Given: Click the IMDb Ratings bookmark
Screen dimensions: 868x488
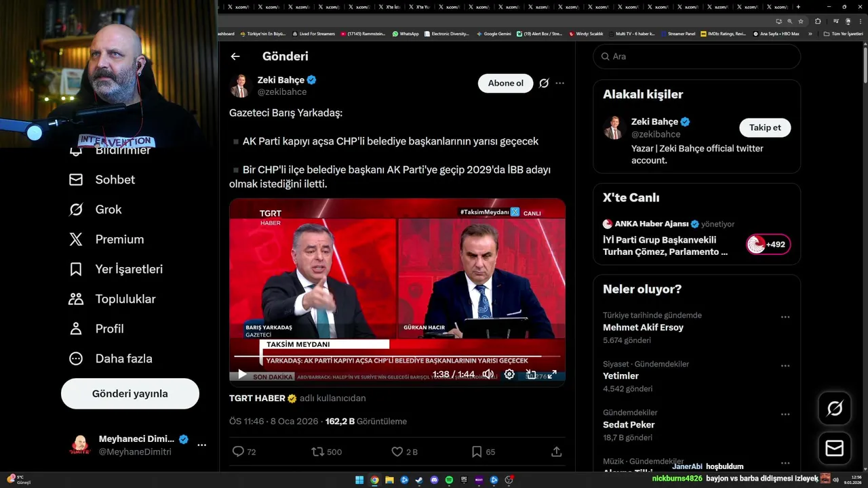Looking at the screenshot, I should (x=723, y=34).
